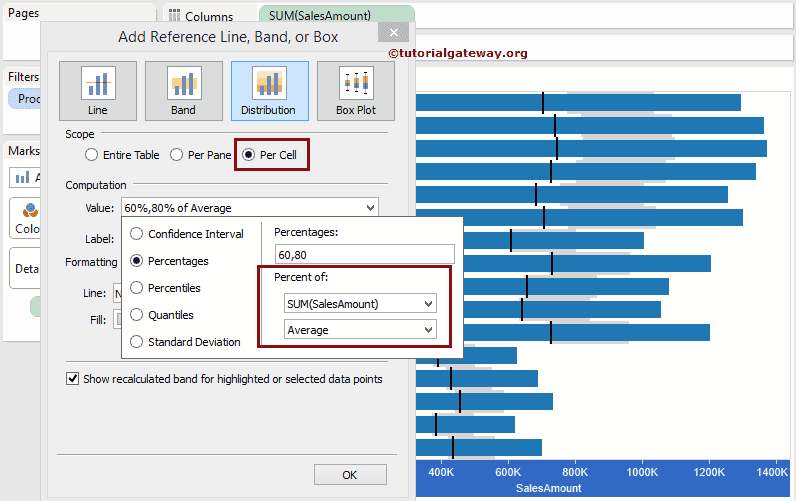796x501 pixels.
Task: Click the bar mark type icon
Action: pyautogui.click(x=22, y=177)
